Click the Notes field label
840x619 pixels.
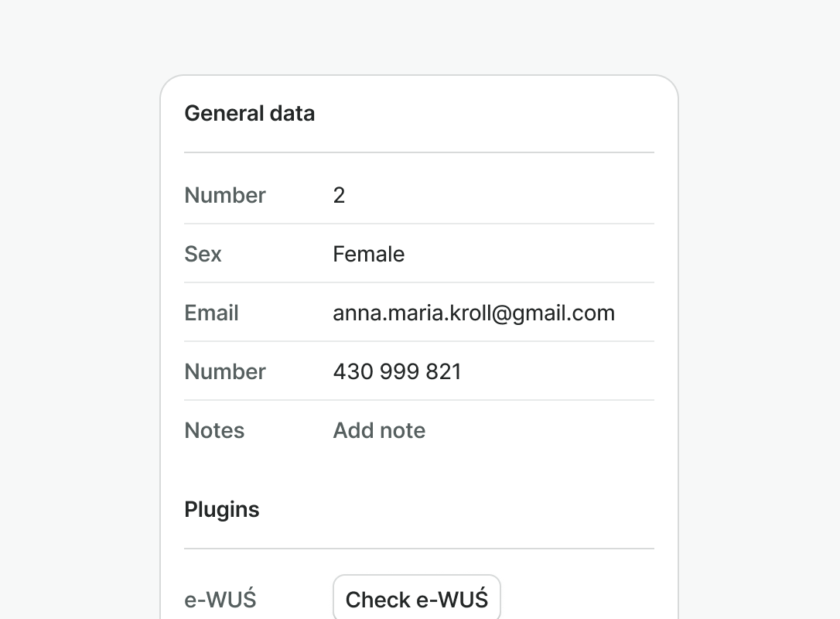[x=214, y=430]
